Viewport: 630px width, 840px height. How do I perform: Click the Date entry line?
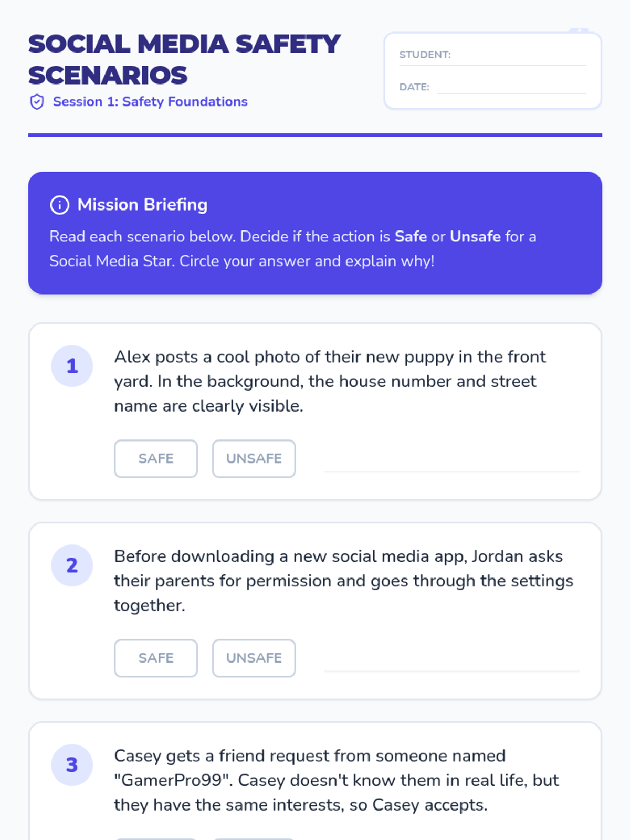511,87
